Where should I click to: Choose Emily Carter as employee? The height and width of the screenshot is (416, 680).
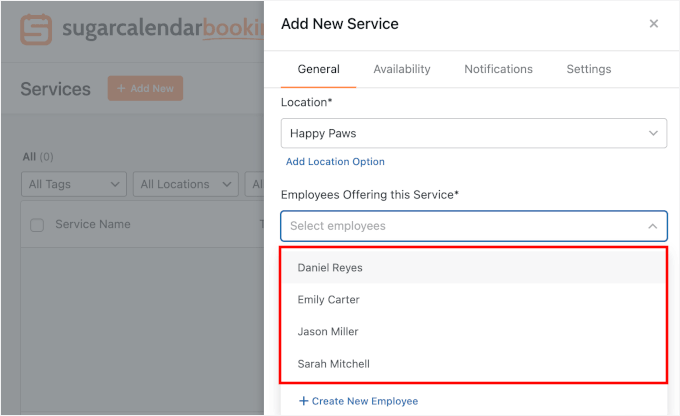[474, 300]
